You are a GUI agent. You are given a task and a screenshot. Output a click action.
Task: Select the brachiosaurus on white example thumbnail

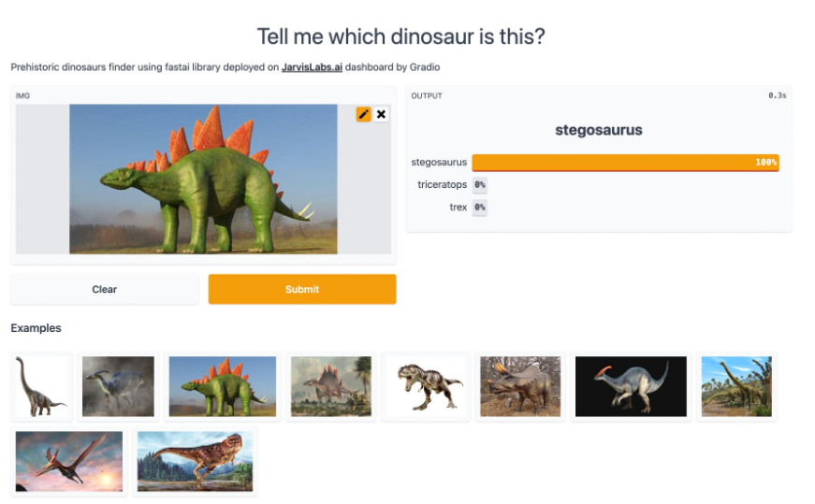tap(41, 386)
